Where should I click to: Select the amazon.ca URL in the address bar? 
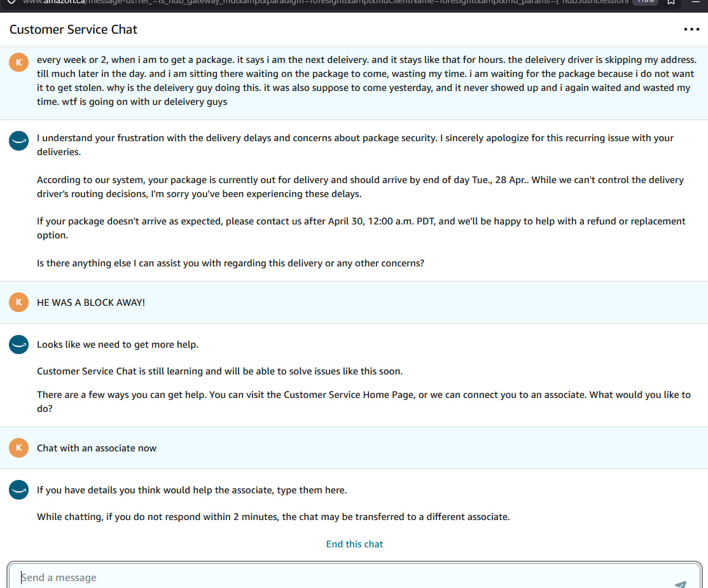(x=325, y=3)
